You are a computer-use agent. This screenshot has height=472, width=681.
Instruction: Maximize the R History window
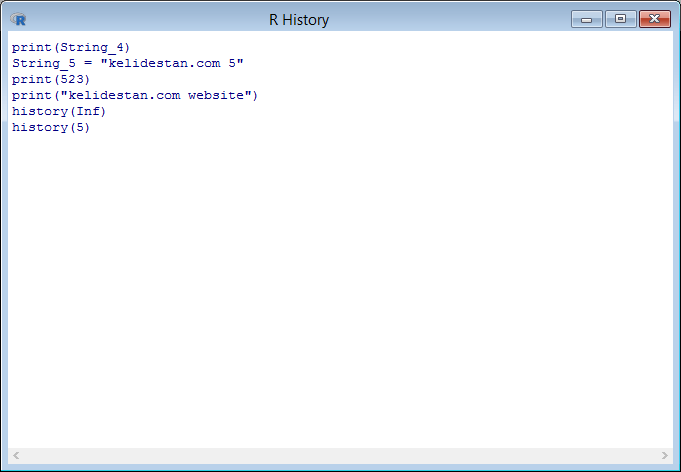coord(621,19)
